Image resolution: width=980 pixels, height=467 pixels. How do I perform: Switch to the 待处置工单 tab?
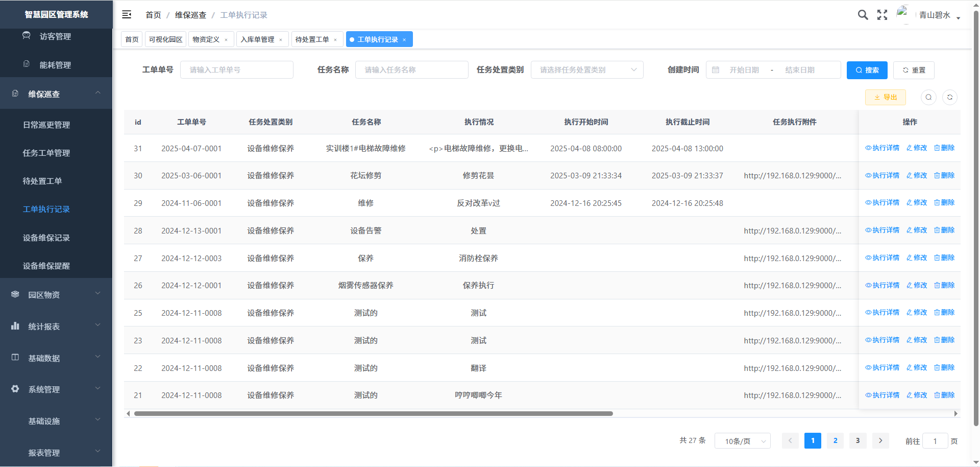[x=312, y=39]
